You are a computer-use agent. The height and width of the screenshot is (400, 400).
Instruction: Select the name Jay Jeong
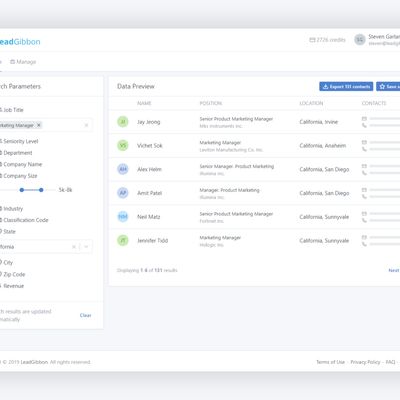click(149, 122)
